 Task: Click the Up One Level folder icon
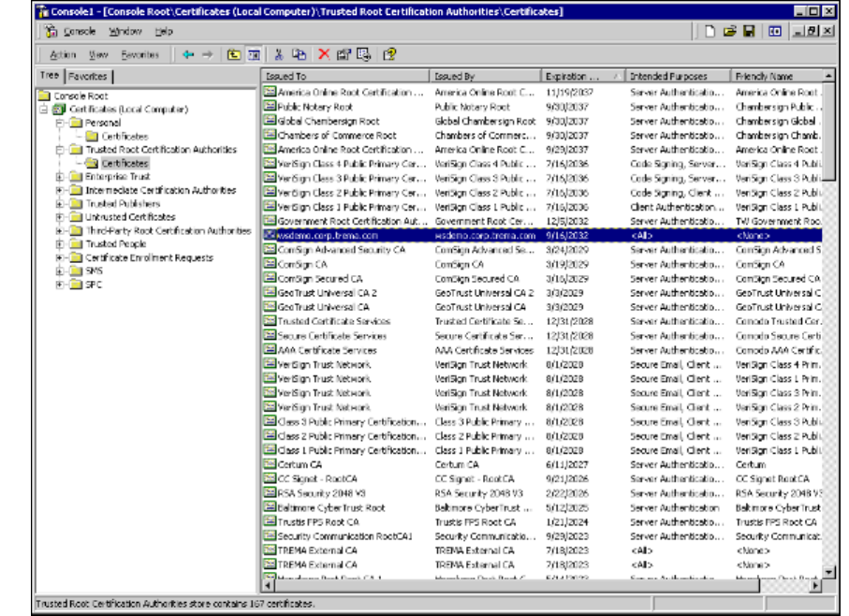click(x=234, y=54)
